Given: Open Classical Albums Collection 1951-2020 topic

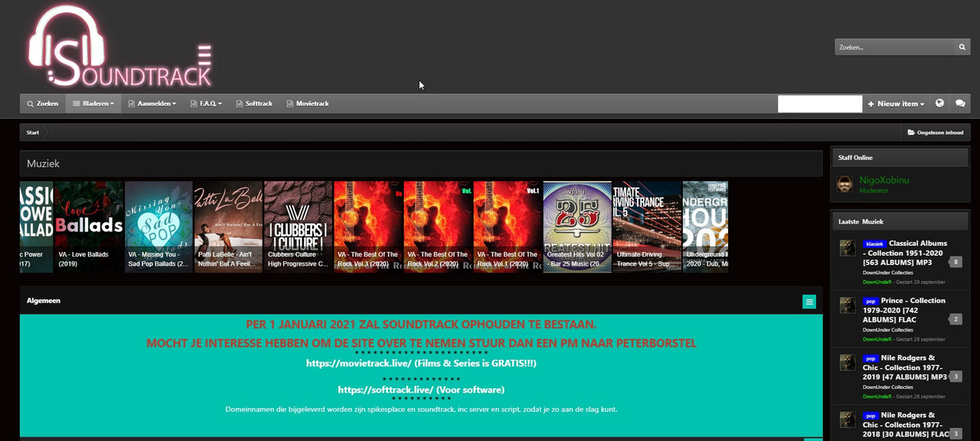Looking at the screenshot, I should (905, 253).
